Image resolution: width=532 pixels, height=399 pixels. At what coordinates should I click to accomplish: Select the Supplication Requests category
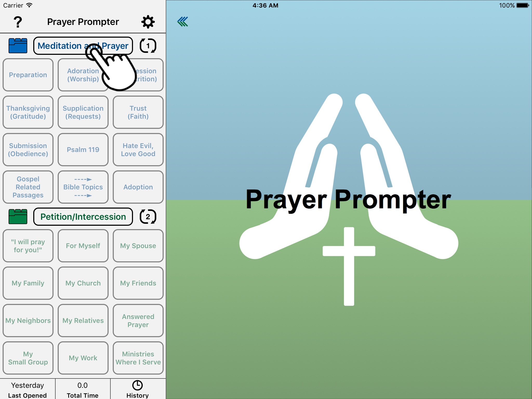point(82,112)
